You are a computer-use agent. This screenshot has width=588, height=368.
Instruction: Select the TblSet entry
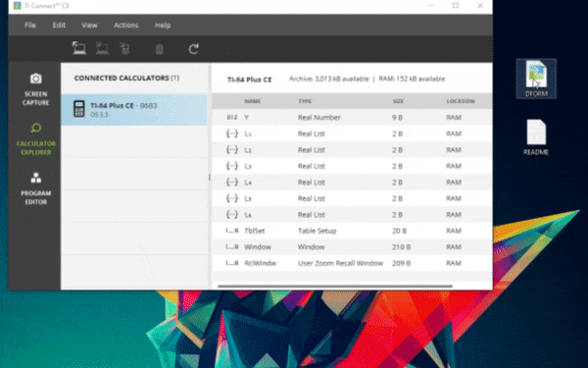[255, 231]
